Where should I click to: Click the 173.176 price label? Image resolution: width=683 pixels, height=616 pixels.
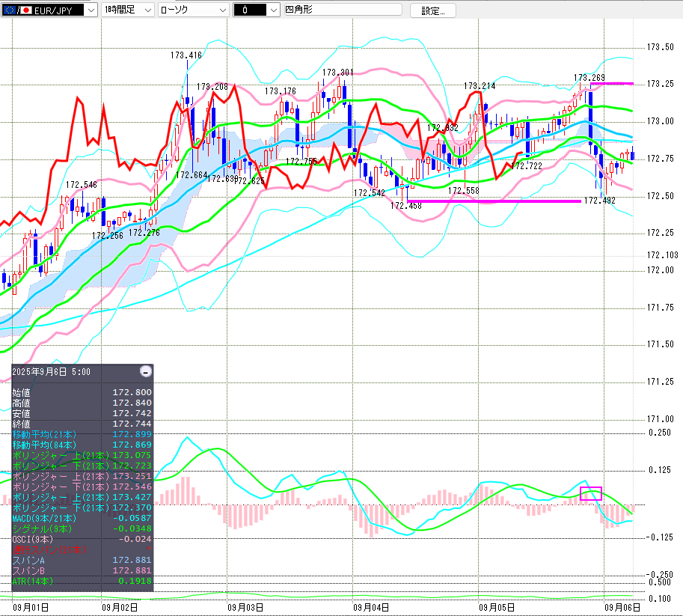[281, 91]
